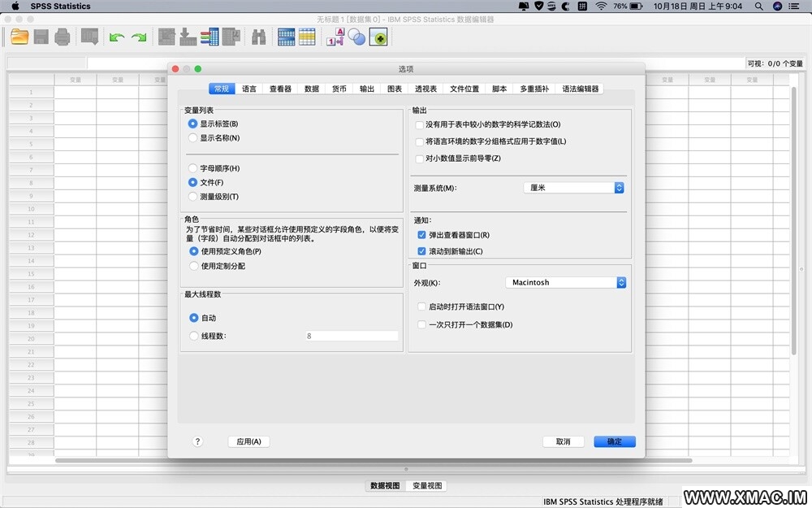The image size is (812, 508).
Task: Open the Recall recent dialogs toolbar icon
Action: 89,37
